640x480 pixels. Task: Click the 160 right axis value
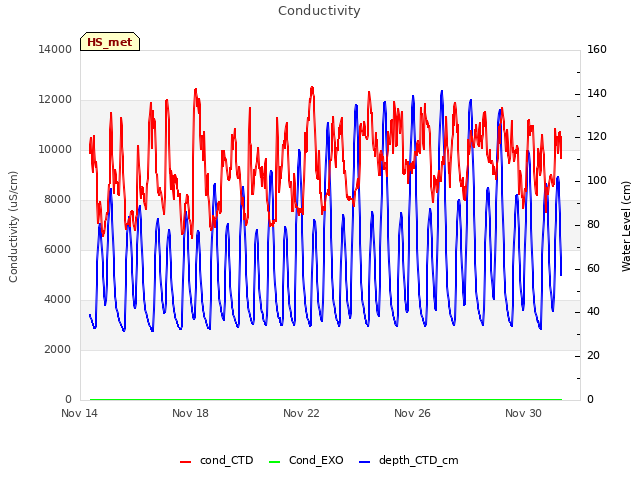point(597,49)
